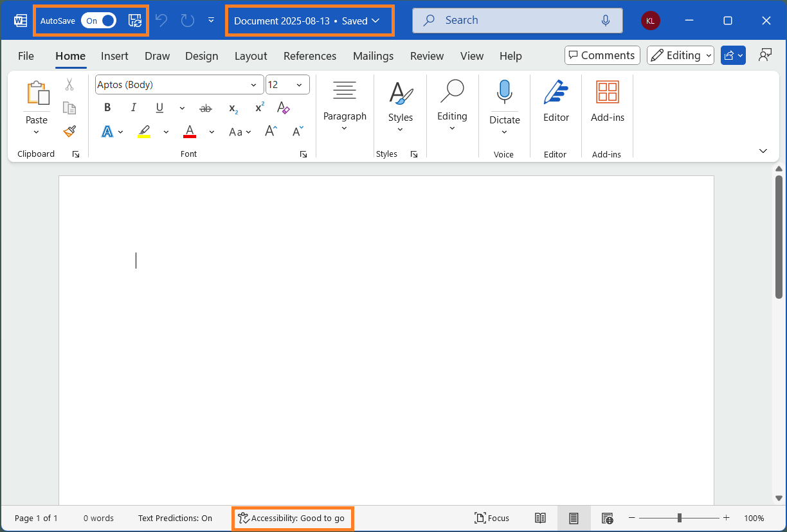The width and height of the screenshot is (787, 532).
Task: Clear all formatting with the eraser icon
Action: pyautogui.click(x=283, y=108)
